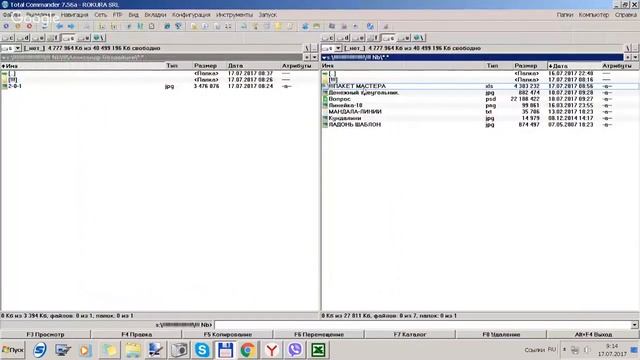Open the Файлы menu
The image size is (640, 360).
pos(11,15)
